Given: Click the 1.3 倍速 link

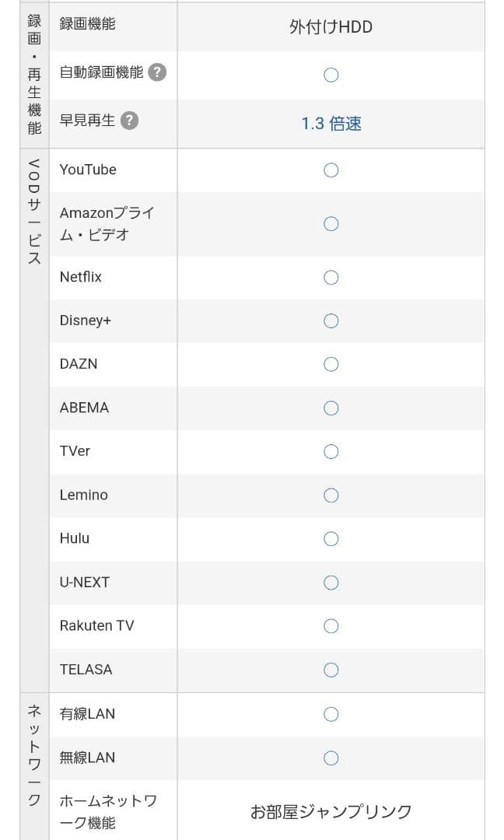Looking at the screenshot, I should (331, 124).
